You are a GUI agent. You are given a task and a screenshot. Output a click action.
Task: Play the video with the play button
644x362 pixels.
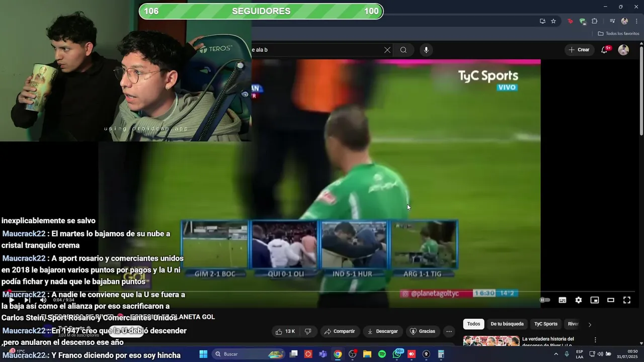tap(12, 300)
